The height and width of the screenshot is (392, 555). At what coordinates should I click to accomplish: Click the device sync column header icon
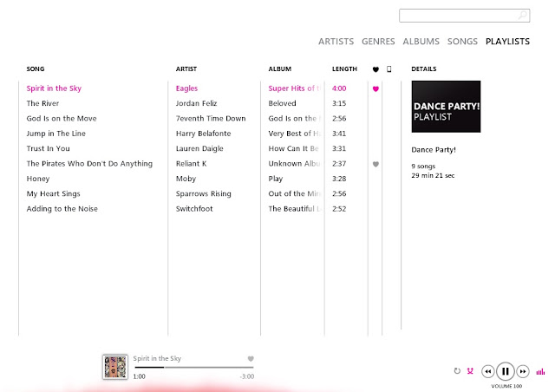389,69
